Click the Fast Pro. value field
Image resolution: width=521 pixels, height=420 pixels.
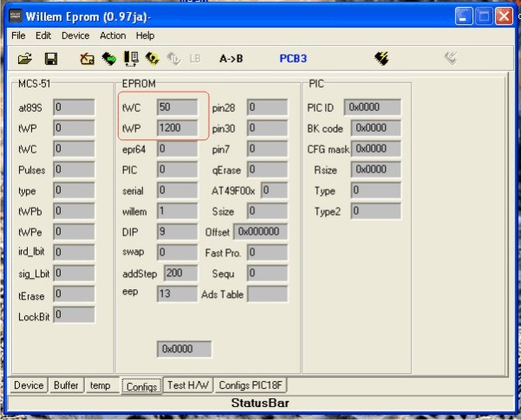point(267,252)
